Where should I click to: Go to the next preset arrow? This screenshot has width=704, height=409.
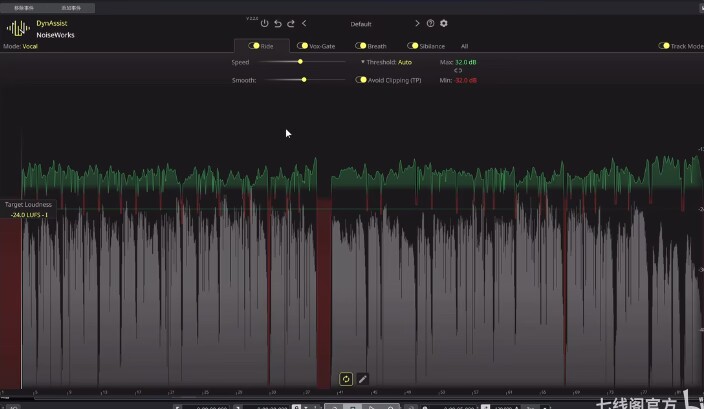click(x=417, y=23)
